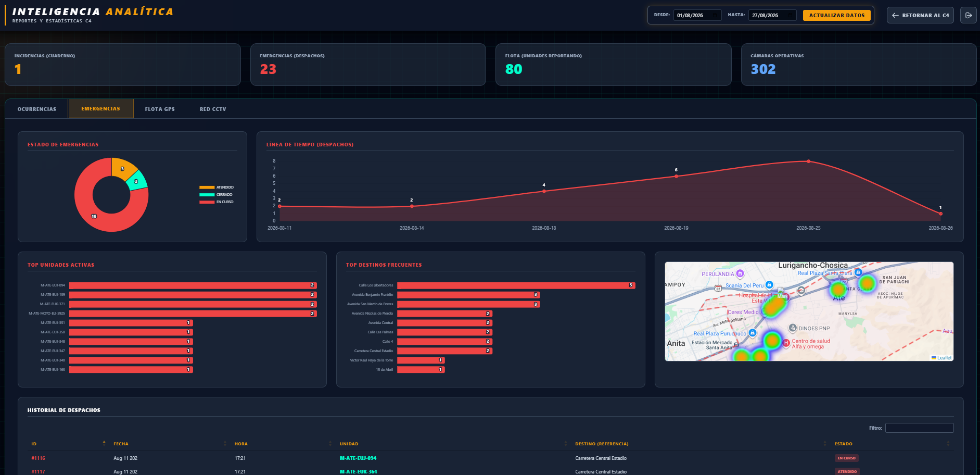Click dispatch ID #1116 in the table
980x475 pixels.
[x=38, y=458]
